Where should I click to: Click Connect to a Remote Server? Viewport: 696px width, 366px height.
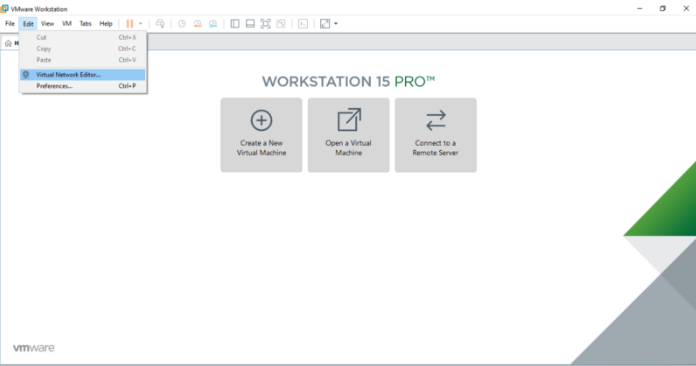[435, 135]
